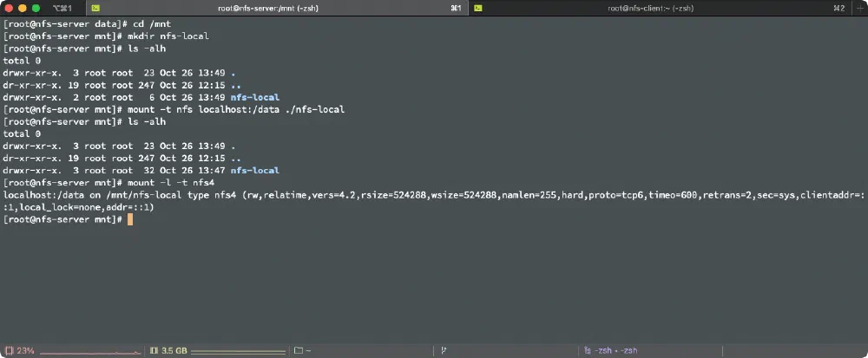The width and height of the screenshot is (868, 358).
Task: Click the memory usage graph line
Action: tap(239, 352)
